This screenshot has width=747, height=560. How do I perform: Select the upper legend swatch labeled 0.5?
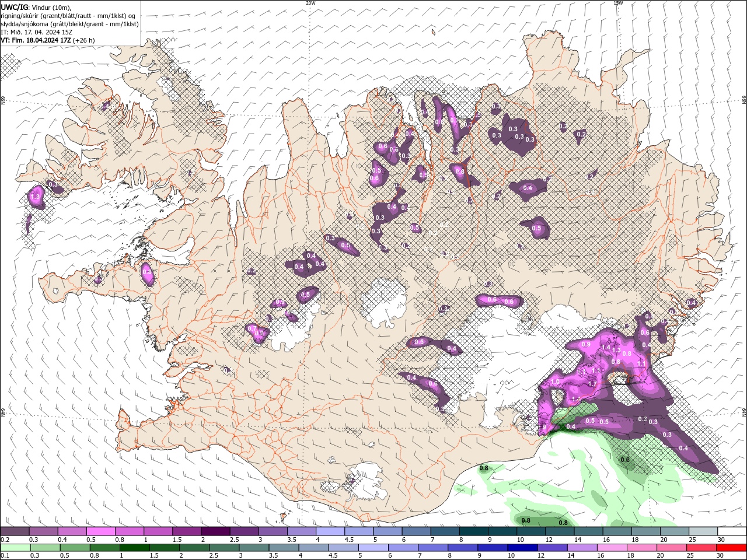(x=100, y=531)
